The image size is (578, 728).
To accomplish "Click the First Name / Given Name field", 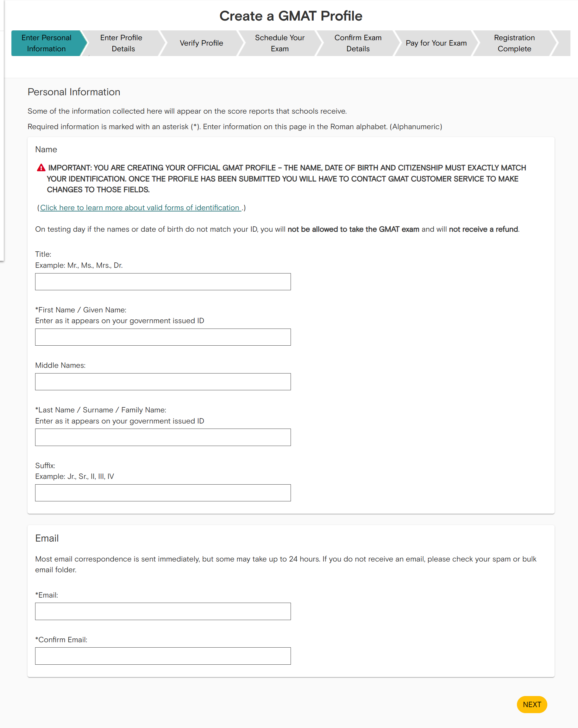I will coord(163,337).
